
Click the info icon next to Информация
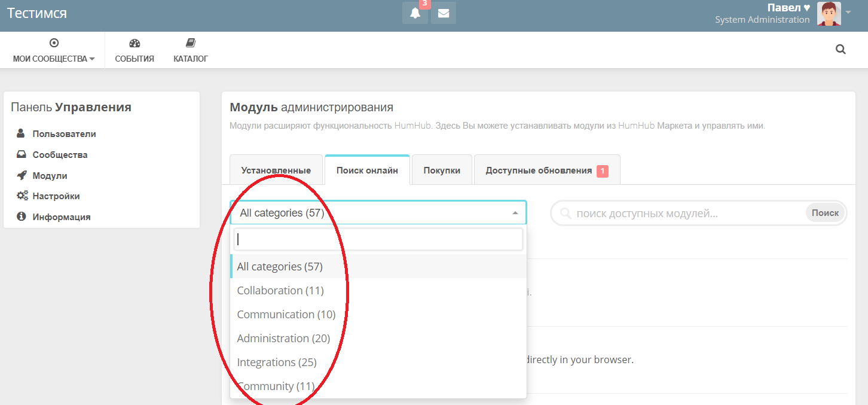point(22,217)
